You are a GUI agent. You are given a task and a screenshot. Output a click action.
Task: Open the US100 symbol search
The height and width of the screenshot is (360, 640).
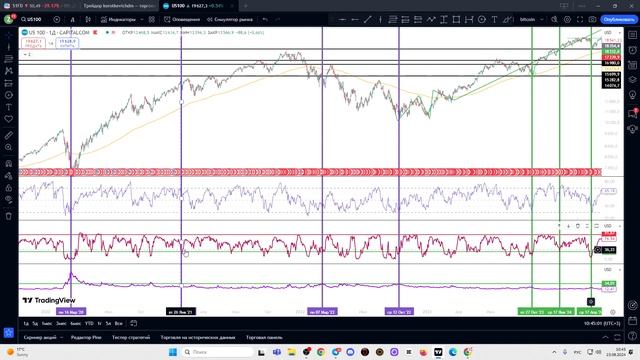coord(32,19)
